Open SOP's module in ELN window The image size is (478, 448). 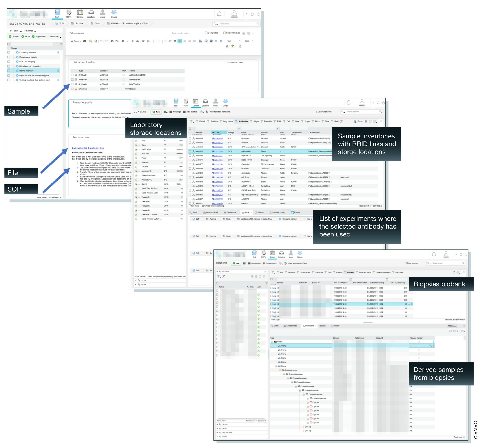click(x=69, y=14)
